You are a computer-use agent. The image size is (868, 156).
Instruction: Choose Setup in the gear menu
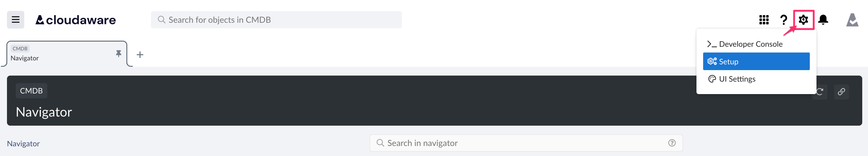(x=756, y=61)
